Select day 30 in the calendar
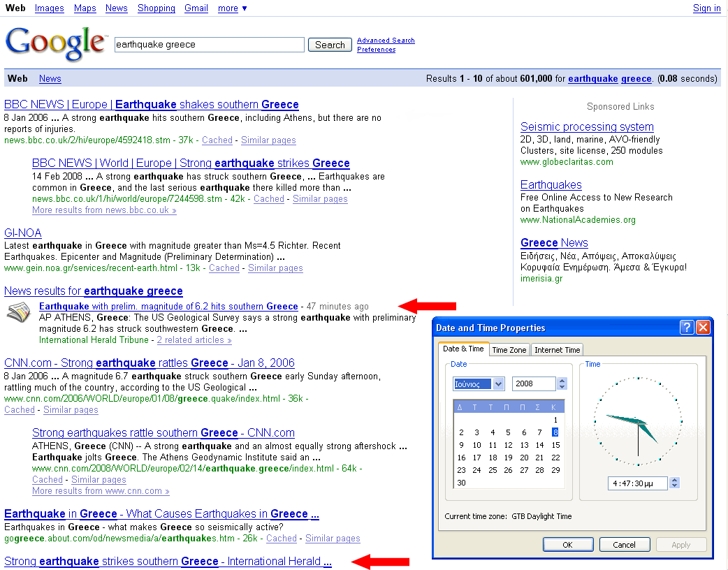The height and width of the screenshot is (570, 728). (461, 483)
